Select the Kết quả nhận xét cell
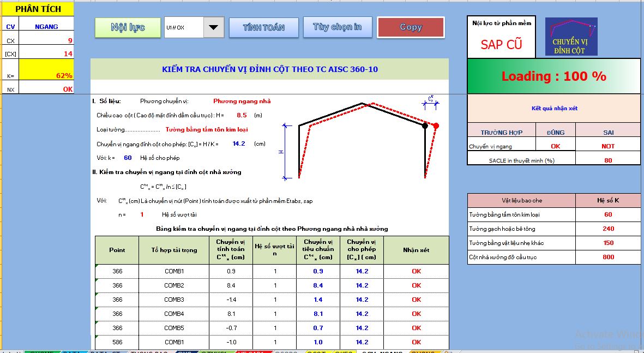This screenshot has height=353, width=644. point(554,109)
